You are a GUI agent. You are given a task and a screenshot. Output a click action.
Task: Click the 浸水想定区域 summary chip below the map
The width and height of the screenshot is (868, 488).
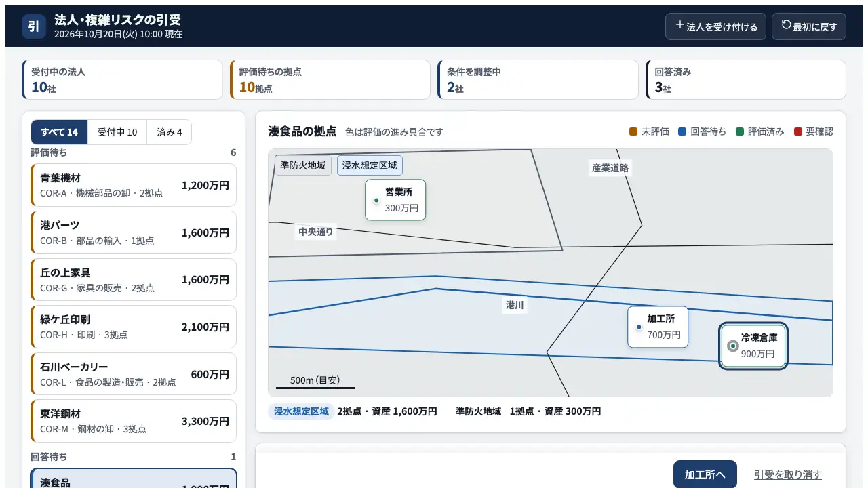[x=302, y=411]
